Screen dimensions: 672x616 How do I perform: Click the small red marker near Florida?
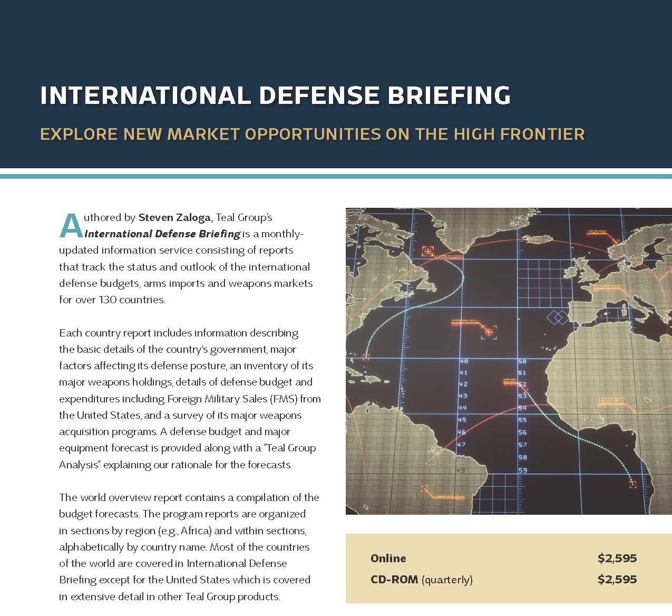pos(366,357)
